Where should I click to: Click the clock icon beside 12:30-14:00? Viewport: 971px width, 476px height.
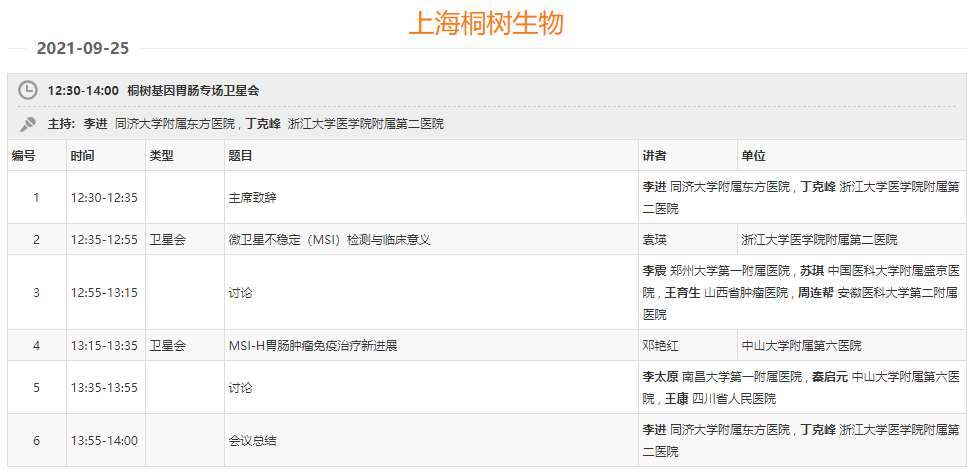[28, 90]
